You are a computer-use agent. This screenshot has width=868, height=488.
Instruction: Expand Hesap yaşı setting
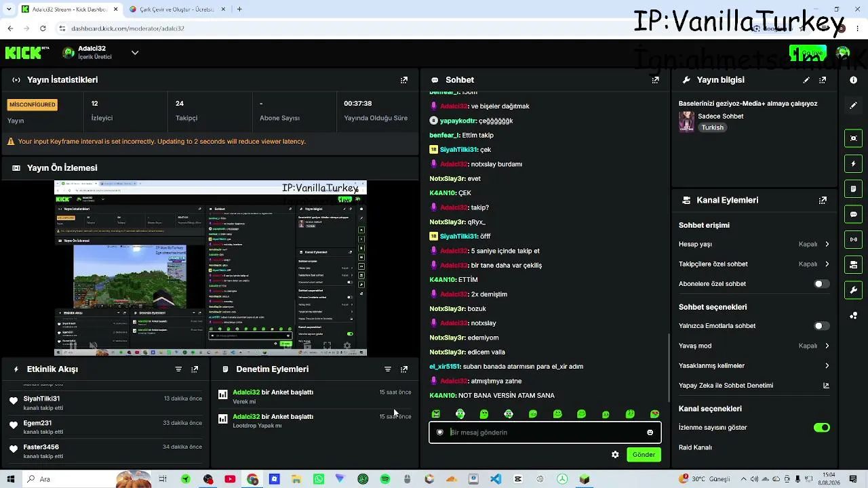[x=754, y=244]
